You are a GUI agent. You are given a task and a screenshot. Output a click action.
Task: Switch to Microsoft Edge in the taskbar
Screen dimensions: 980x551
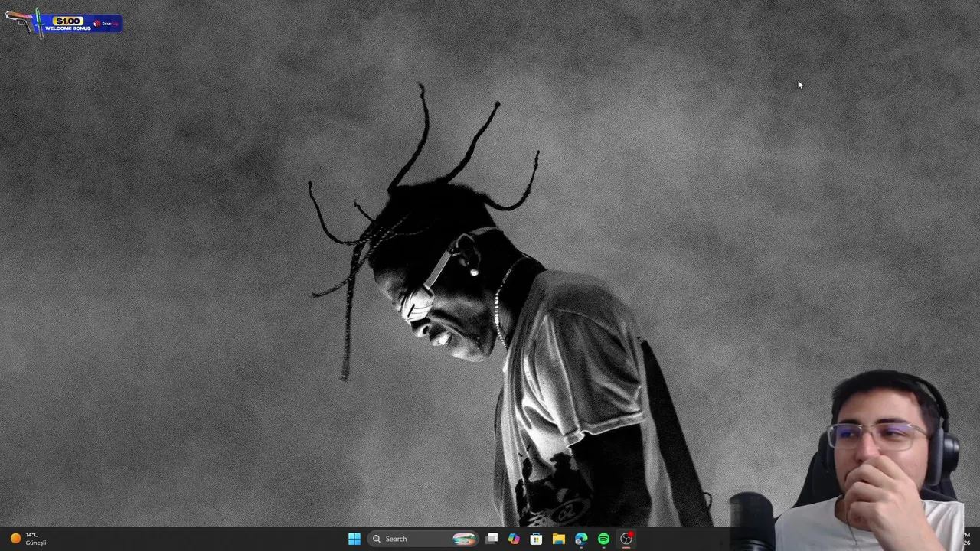pyautogui.click(x=581, y=539)
